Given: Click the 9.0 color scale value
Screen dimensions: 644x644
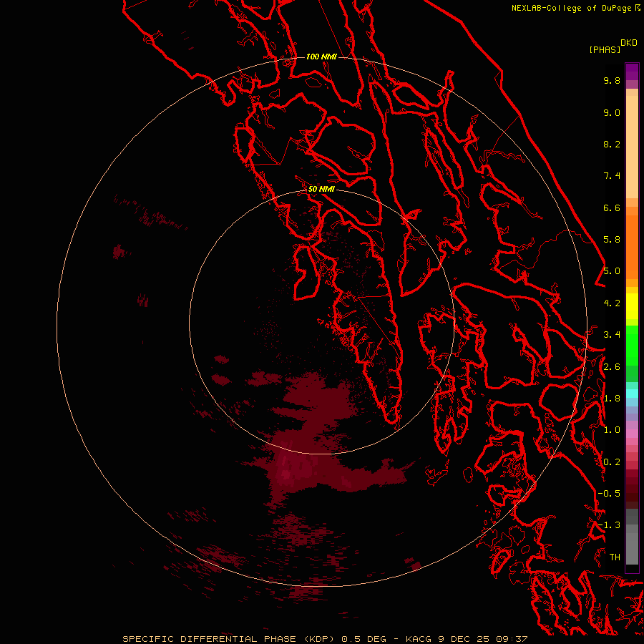Looking at the screenshot, I should pos(612,112).
